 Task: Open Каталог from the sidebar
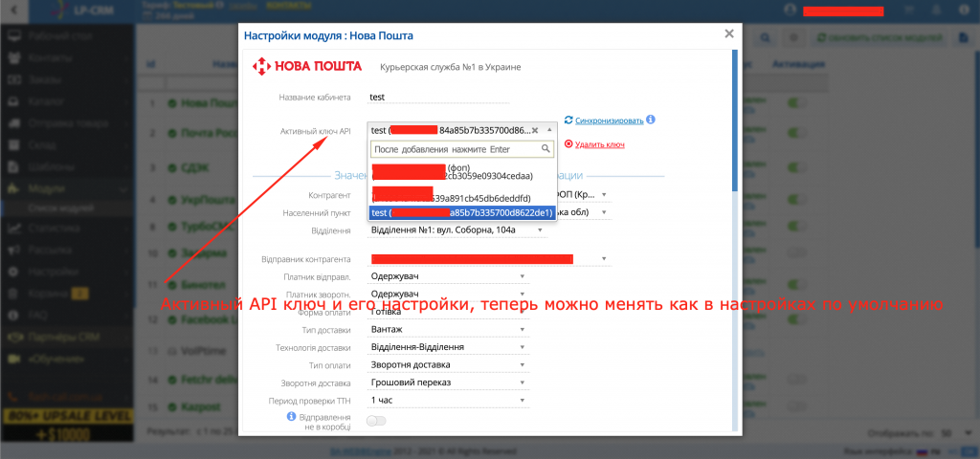67,101
